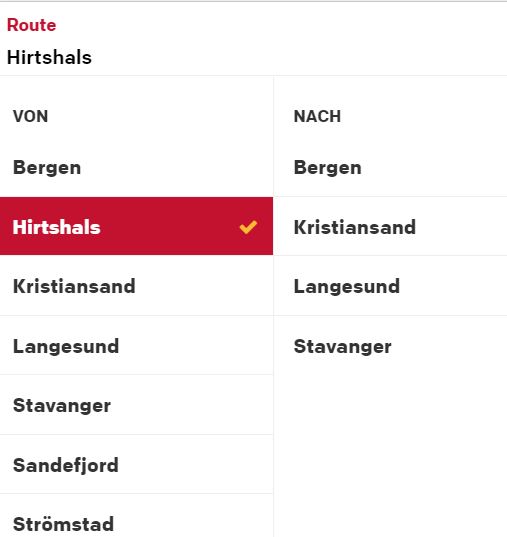The height and width of the screenshot is (537, 507).
Task: Select Kristiansand in the VON list
Action: click(x=136, y=286)
